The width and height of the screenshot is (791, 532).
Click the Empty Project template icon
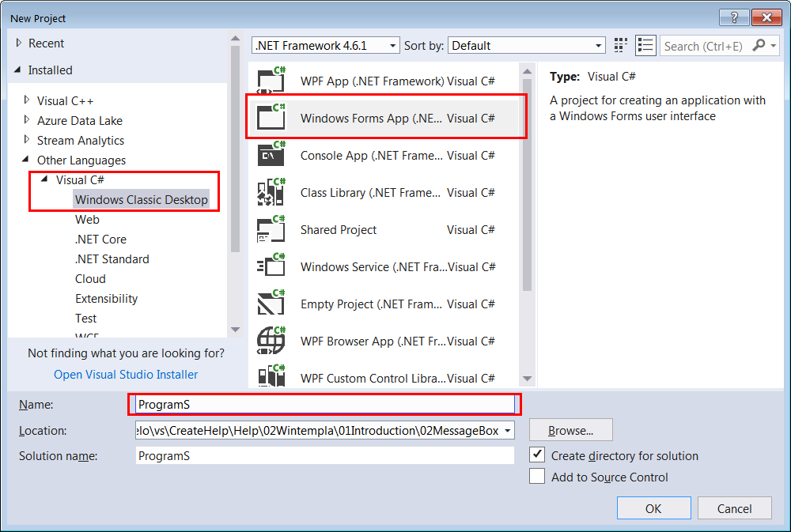coord(271,303)
